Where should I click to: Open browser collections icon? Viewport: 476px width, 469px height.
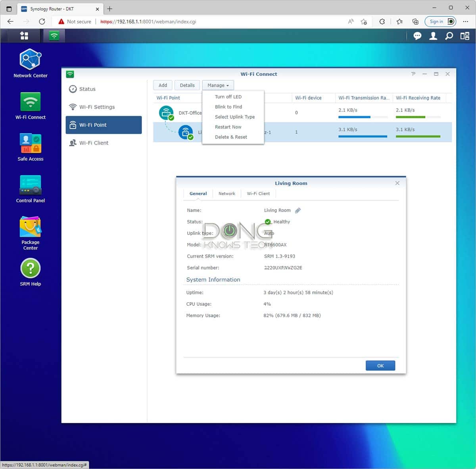415,21
